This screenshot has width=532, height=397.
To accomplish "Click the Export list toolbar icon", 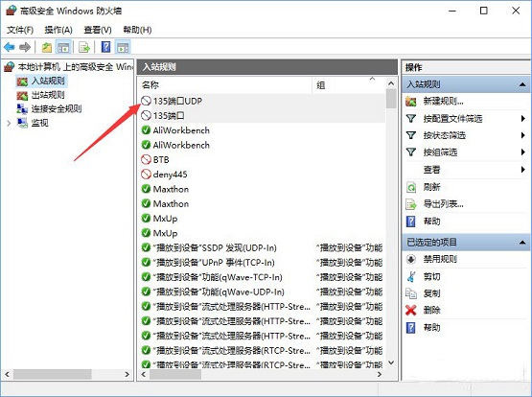I will point(84,47).
